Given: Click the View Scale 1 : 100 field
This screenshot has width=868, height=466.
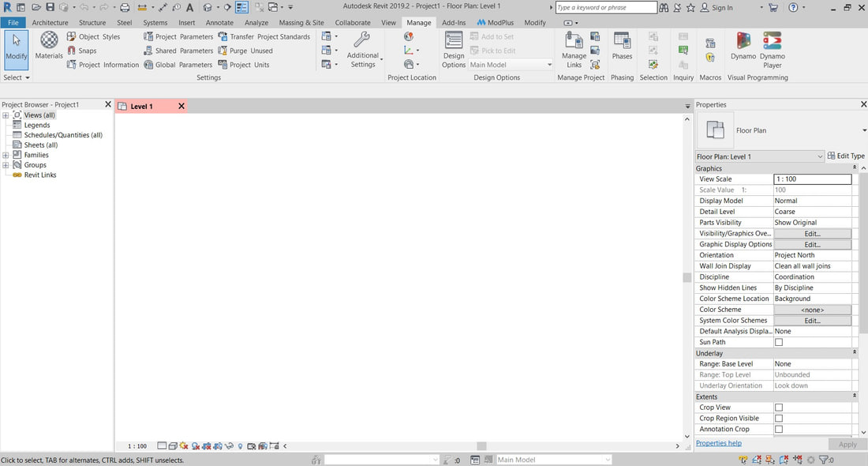Looking at the screenshot, I should point(812,179).
